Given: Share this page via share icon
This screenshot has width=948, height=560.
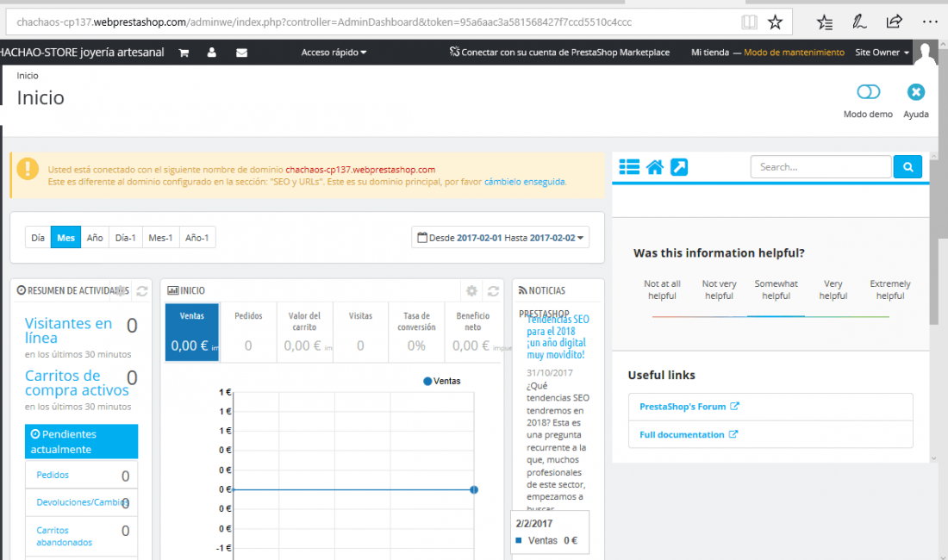Looking at the screenshot, I should tap(894, 22).
